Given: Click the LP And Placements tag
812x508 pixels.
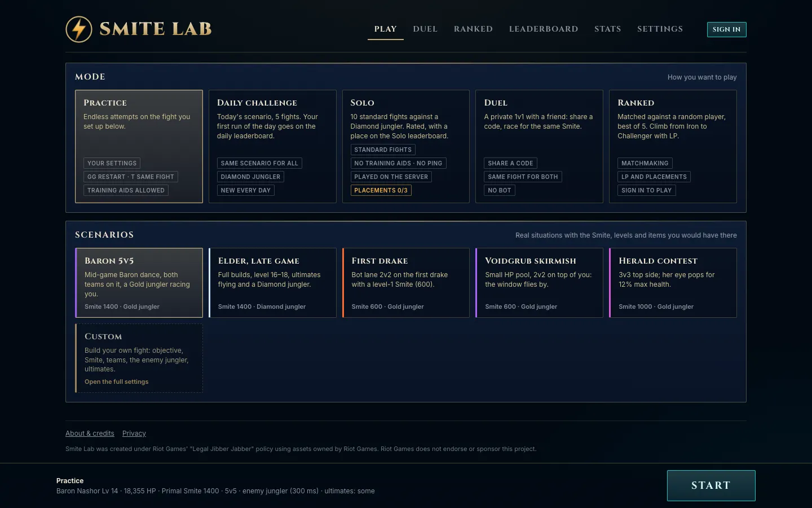Looking at the screenshot, I should click(654, 177).
